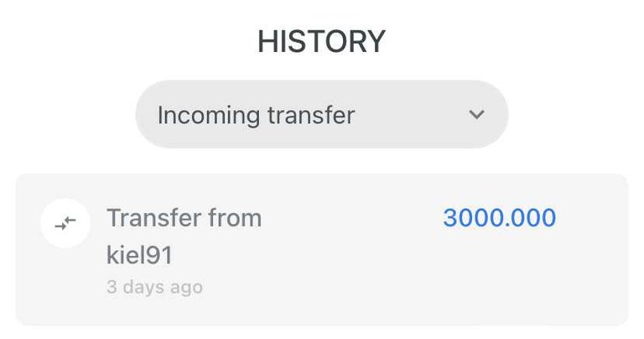Click the white round swap-arrows badge
The width and height of the screenshot is (644, 339).
(x=65, y=223)
